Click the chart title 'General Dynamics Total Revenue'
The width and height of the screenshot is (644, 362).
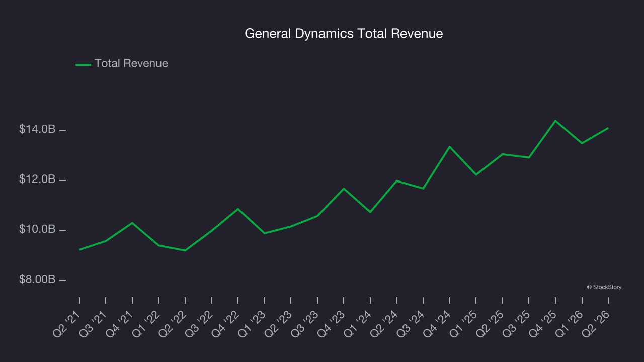[x=344, y=34]
